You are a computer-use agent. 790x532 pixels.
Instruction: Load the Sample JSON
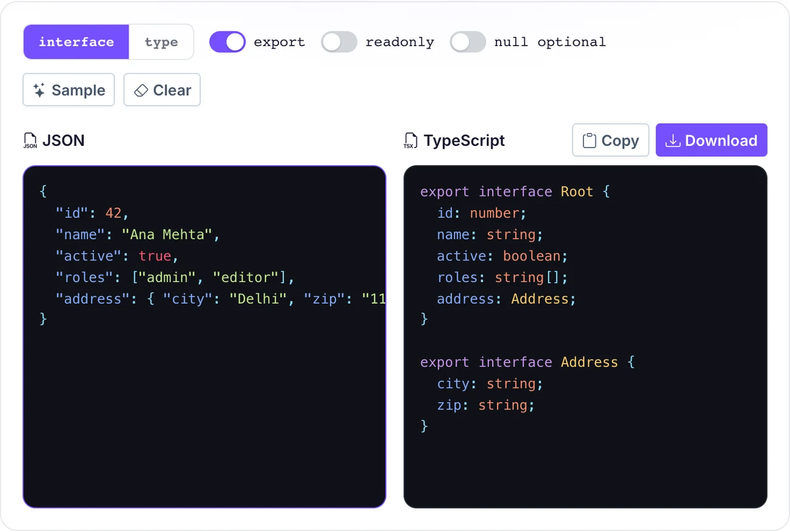point(69,90)
